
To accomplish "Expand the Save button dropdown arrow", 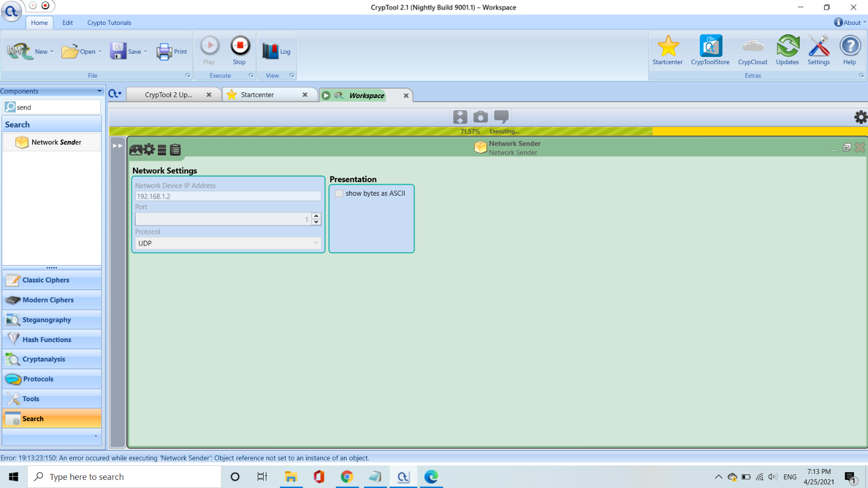I will coord(145,52).
